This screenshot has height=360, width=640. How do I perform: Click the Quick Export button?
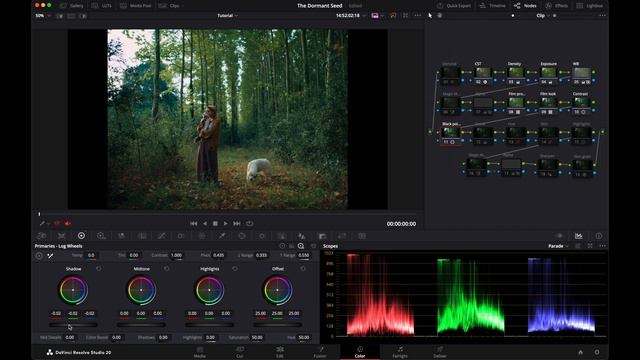point(454,6)
